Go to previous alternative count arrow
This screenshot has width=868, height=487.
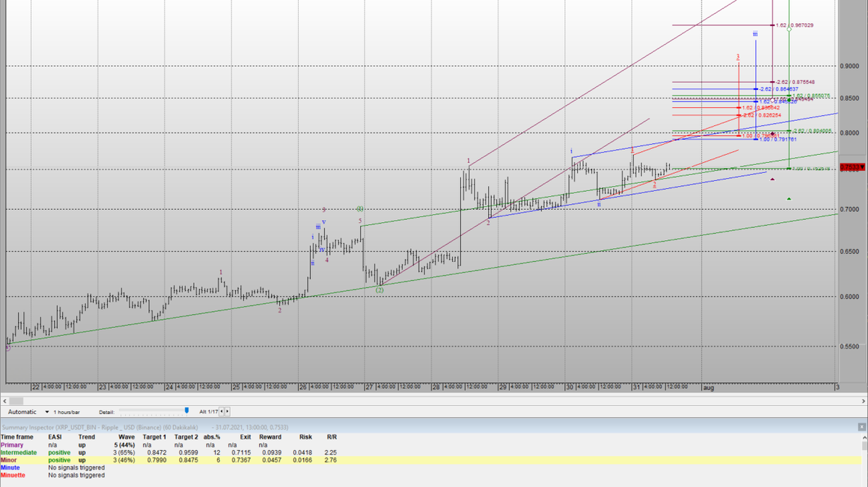point(222,411)
